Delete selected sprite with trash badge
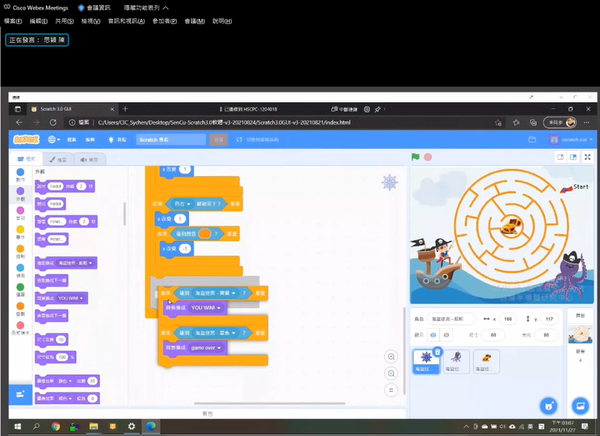600x436 pixels. coord(438,351)
